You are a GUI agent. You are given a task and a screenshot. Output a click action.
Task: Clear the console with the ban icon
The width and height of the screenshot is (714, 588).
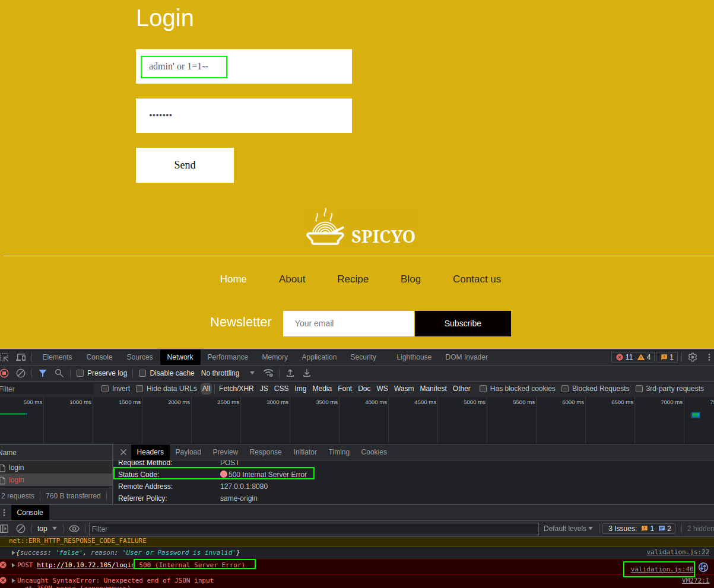[21, 529]
